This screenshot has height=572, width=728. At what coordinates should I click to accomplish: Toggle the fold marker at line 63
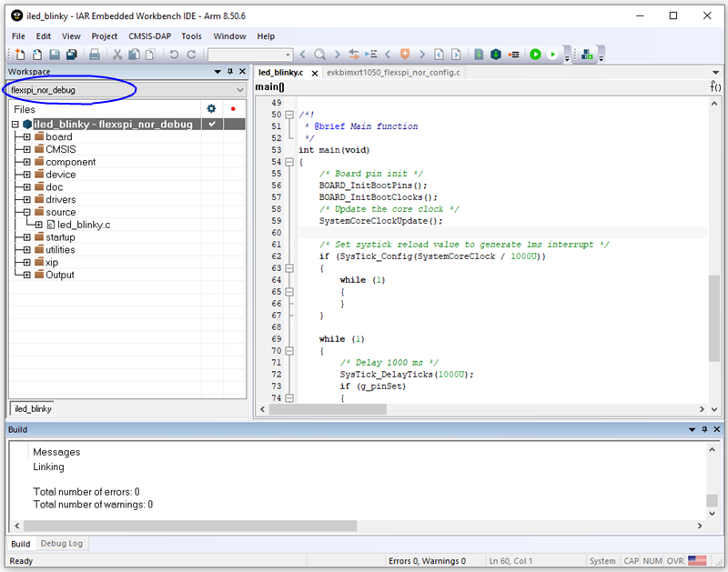[288, 268]
